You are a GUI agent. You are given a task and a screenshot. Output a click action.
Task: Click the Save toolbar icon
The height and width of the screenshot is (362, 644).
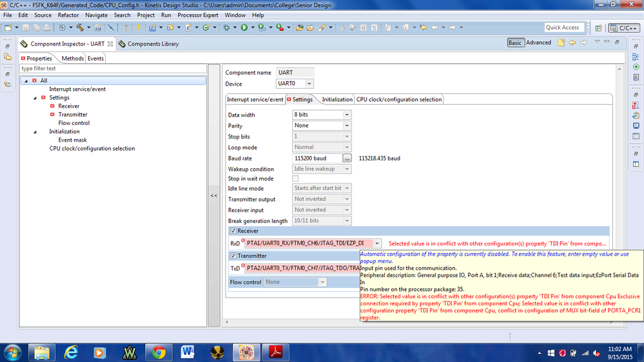tap(26, 28)
